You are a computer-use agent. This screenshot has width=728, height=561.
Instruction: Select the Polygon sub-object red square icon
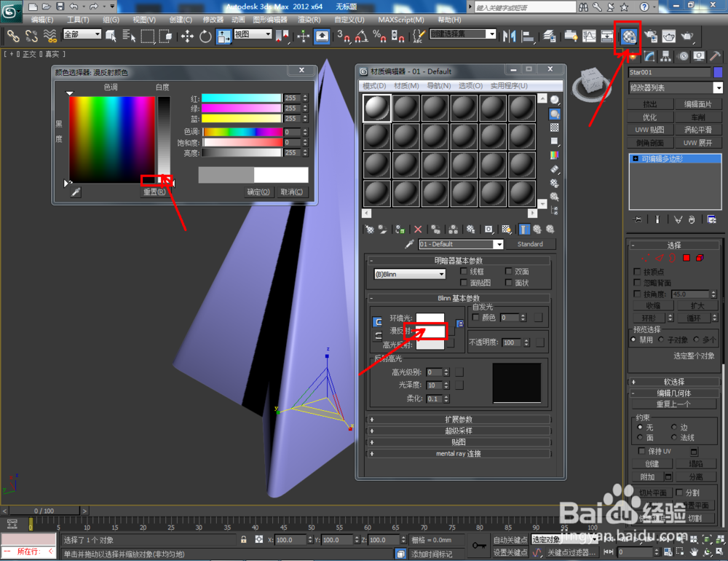pos(687,258)
